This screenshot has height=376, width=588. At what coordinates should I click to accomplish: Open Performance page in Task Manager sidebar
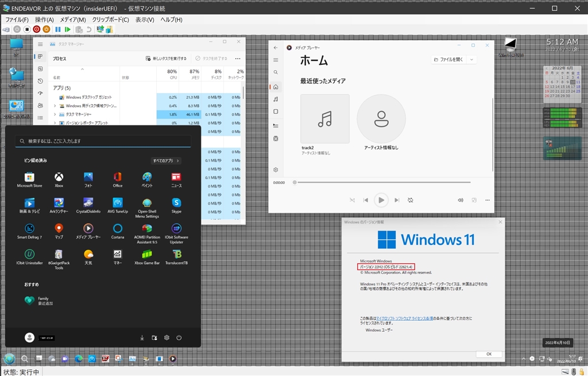40,68
